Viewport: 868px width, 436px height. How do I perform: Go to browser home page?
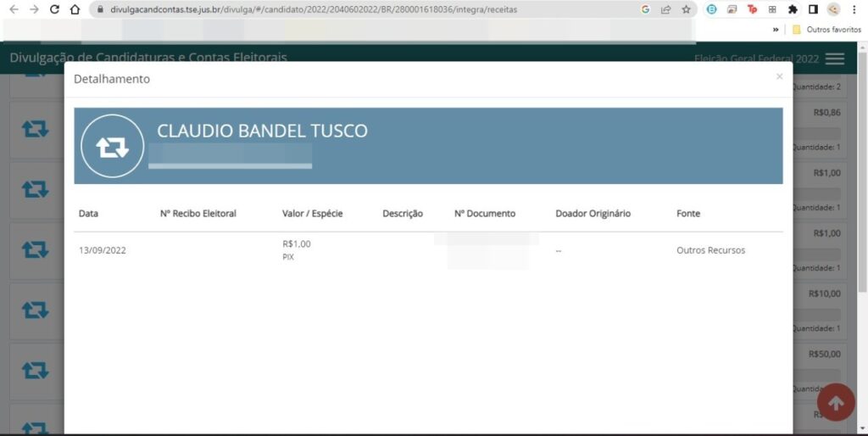75,9
